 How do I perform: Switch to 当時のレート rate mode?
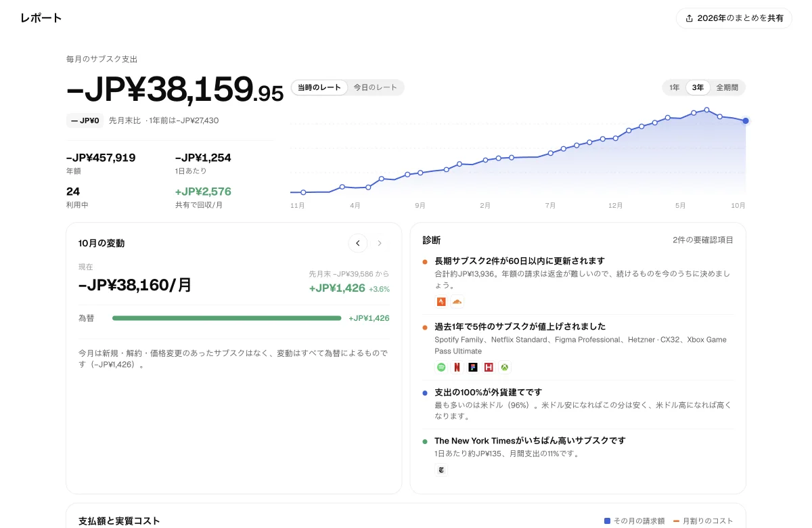coord(319,87)
